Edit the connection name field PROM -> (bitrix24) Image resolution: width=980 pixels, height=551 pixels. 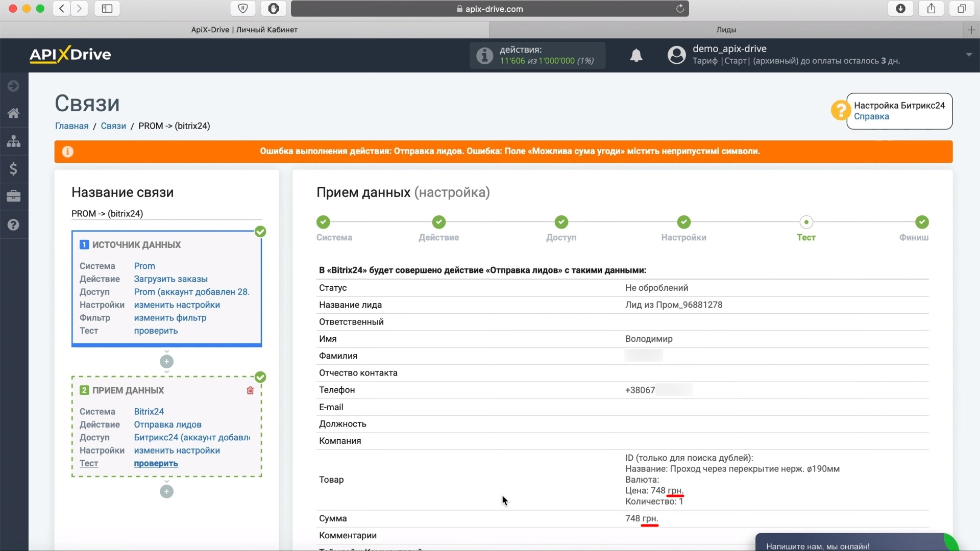(166, 214)
